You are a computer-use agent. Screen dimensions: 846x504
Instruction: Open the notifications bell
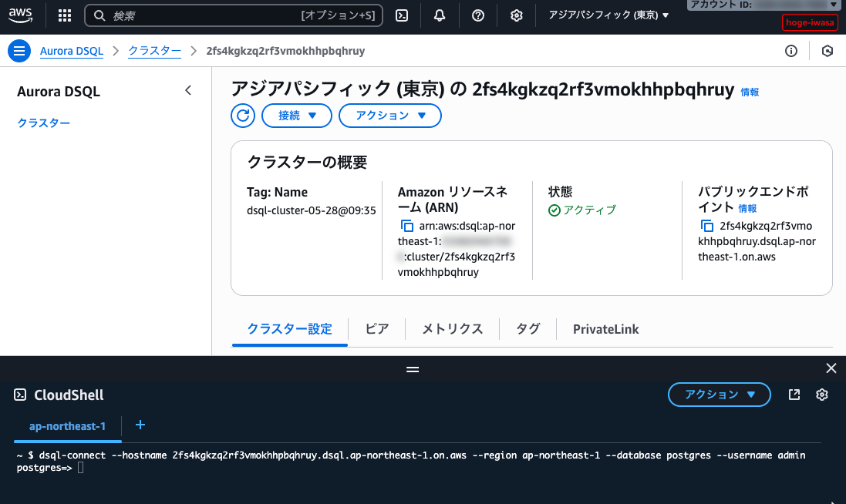click(x=440, y=15)
